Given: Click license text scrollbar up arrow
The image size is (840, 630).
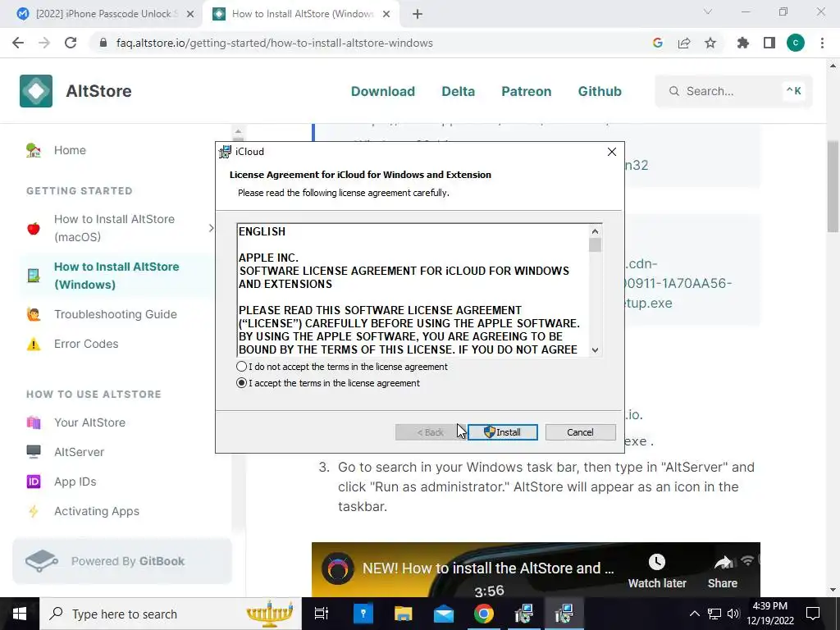Looking at the screenshot, I should [x=596, y=231].
